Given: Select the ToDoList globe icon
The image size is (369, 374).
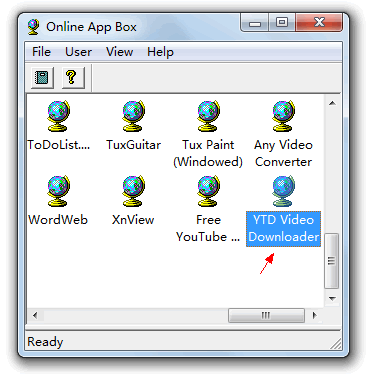Looking at the screenshot, I should point(58,116).
